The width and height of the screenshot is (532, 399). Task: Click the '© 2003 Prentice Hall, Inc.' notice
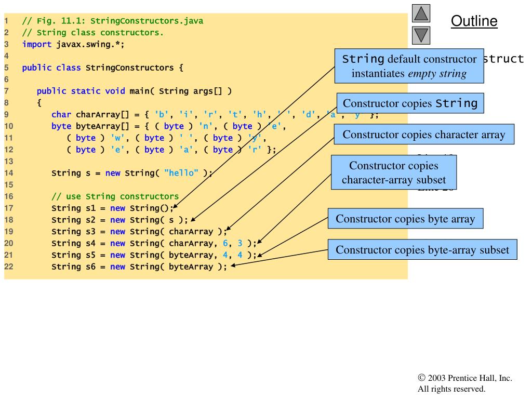[465, 378]
